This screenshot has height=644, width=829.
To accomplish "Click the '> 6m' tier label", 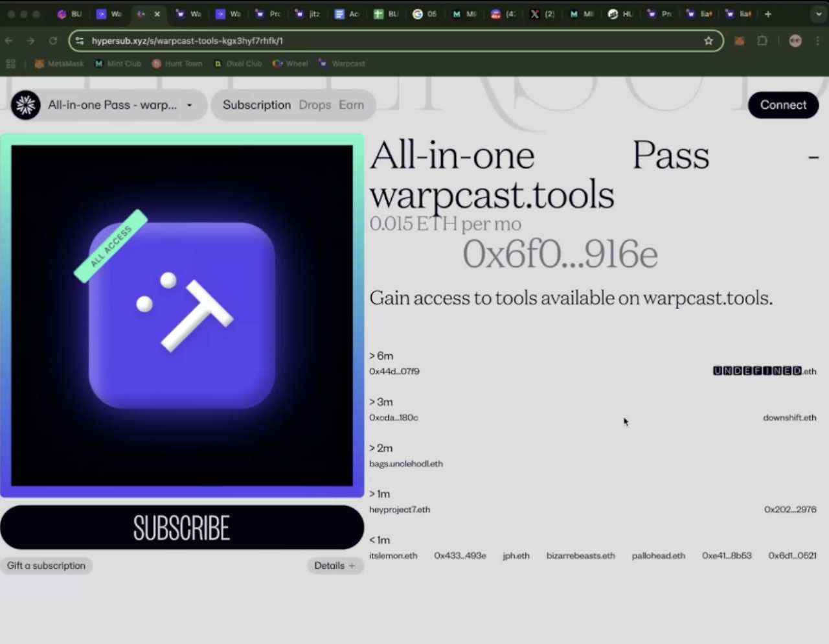I will [x=381, y=356].
